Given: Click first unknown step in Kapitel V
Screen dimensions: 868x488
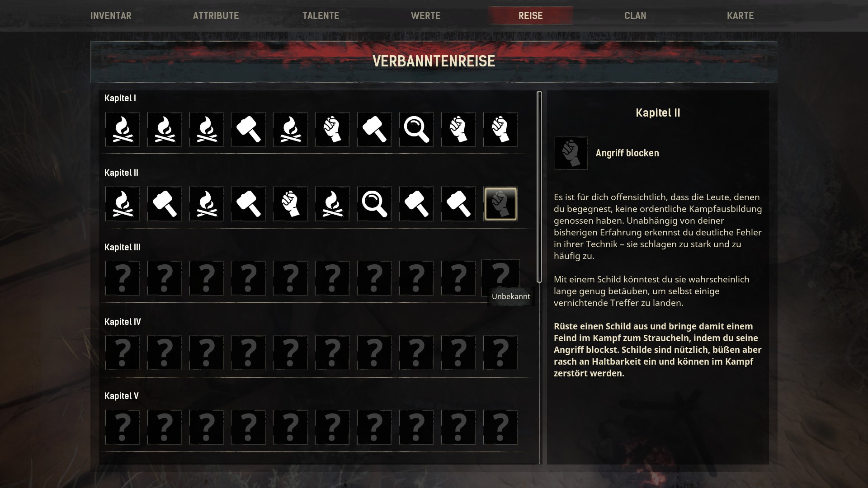Looking at the screenshot, I should (123, 427).
